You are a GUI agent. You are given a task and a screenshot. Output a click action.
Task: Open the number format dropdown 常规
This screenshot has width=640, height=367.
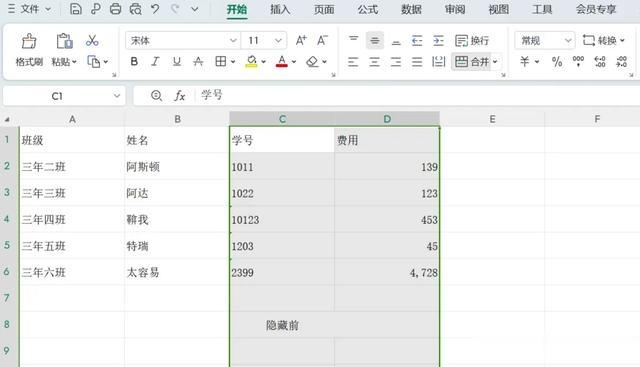544,40
